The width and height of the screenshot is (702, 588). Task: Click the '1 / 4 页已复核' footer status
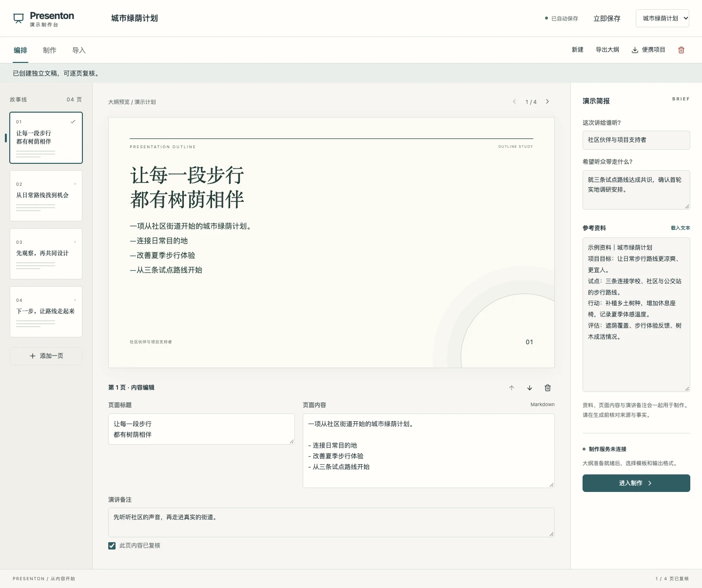pyautogui.click(x=672, y=579)
